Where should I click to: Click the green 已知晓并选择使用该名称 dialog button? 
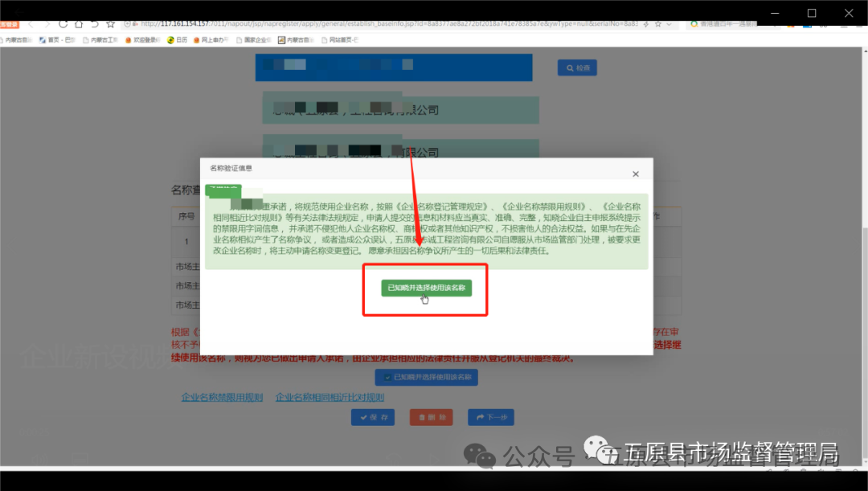tap(425, 288)
